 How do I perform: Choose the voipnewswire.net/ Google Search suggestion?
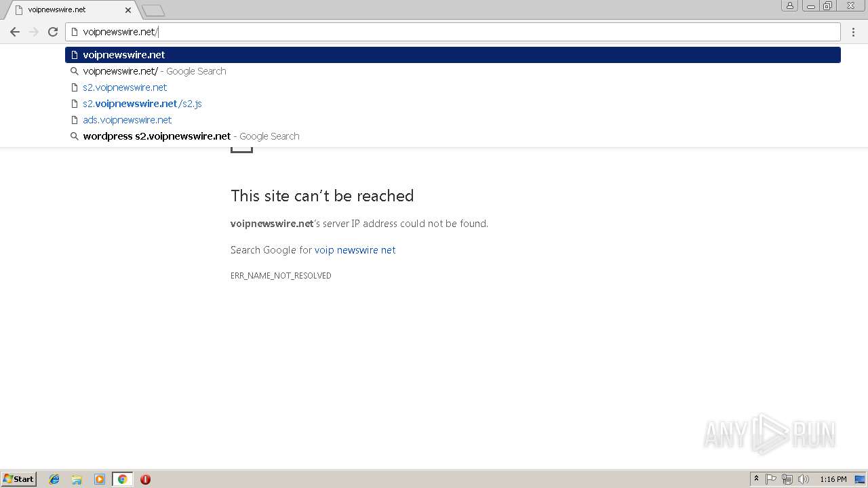453,71
